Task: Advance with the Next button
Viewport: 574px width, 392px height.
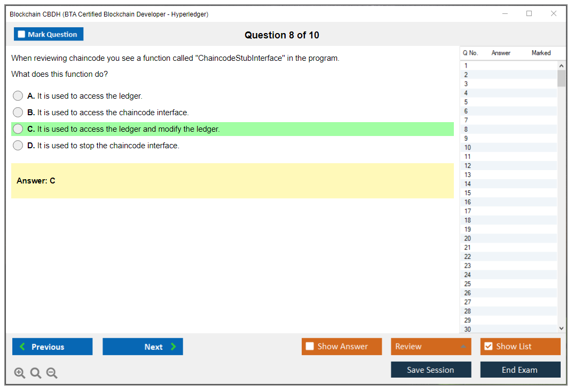Action: [143, 347]
